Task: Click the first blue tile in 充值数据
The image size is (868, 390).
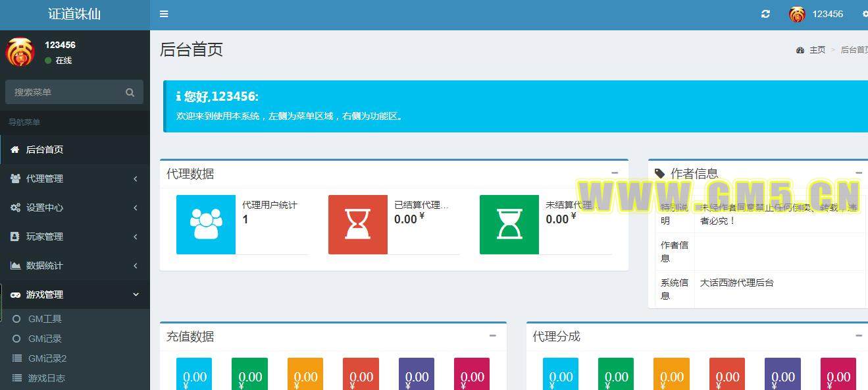Action: click(194, 374)
